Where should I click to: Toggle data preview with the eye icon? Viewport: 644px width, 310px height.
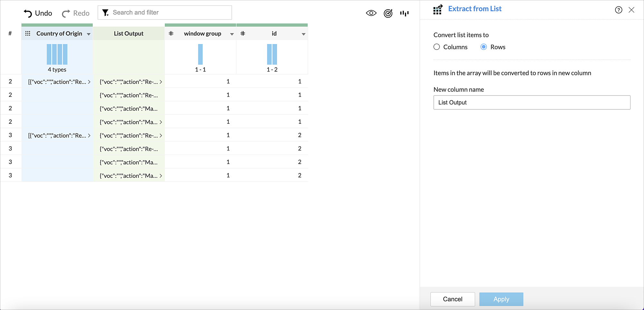(371, 13)
